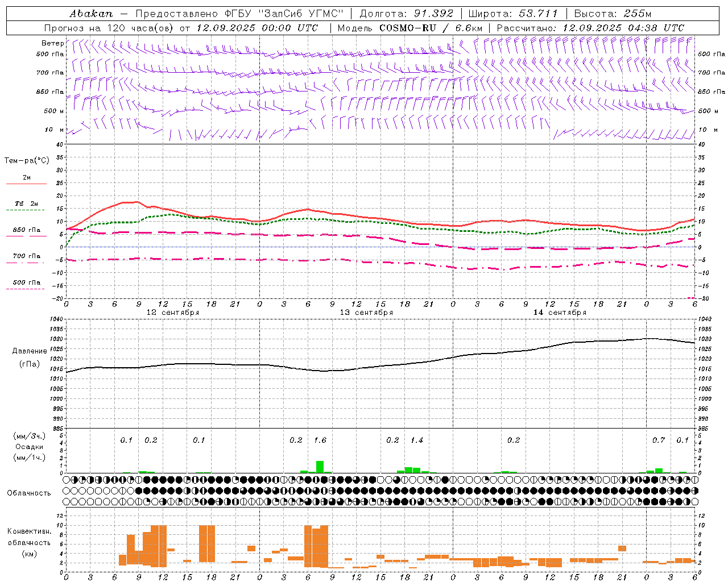This screenshot has height=582, width=728.
Task: Click the "Тем-ра(°C)" axis title
Action: pos(27,161)
